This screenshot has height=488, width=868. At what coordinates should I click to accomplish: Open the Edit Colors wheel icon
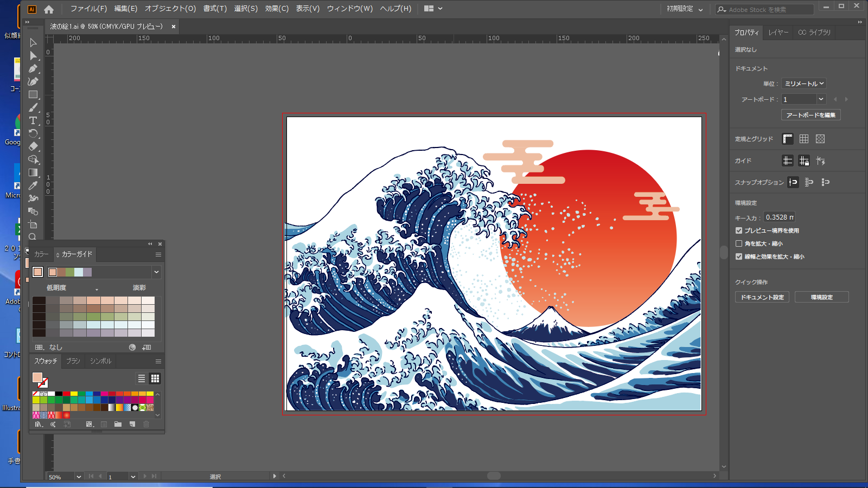coord(132,347)
